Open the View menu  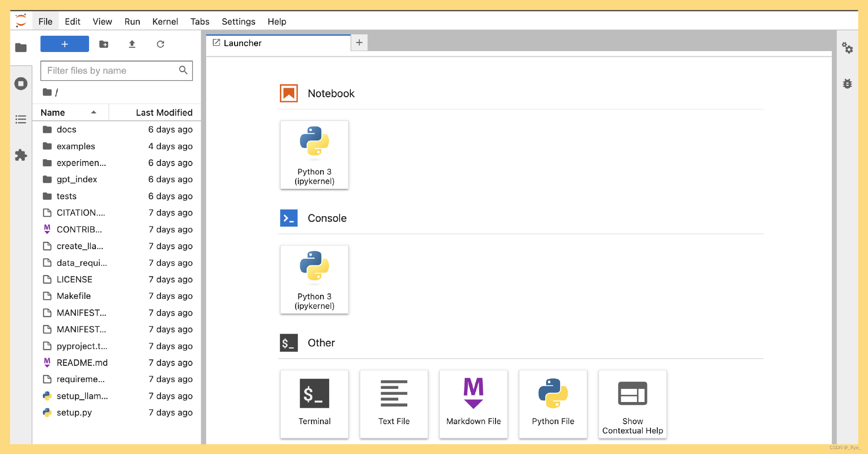tap(102, 22)
